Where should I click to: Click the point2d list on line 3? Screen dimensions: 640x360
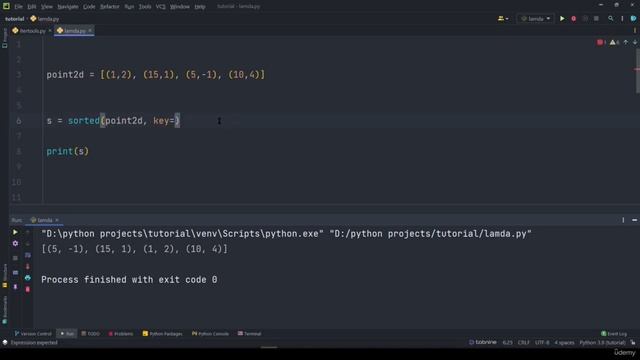click(x=182, y=75)
